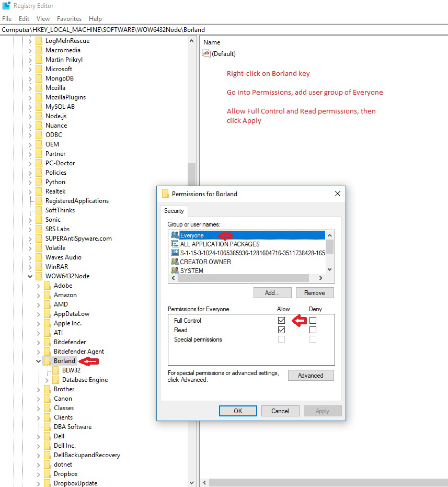
Task: Click the registry tree scroll-up arrow
Action: coord(191,41)
